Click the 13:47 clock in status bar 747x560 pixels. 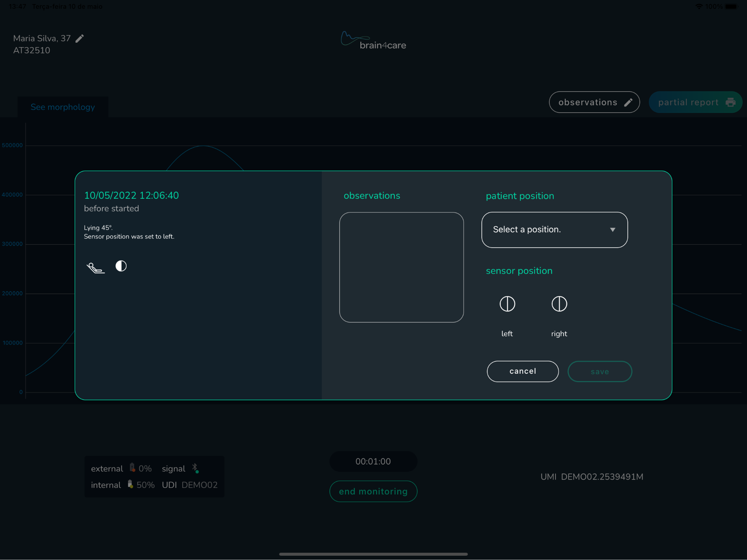pyautogui.click(x=17, y=6)
